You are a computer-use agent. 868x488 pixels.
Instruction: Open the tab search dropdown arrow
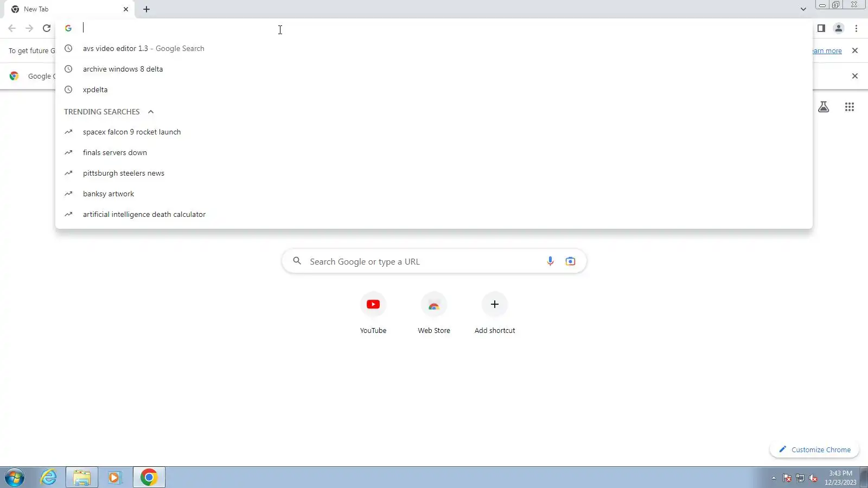pos(803,9)
